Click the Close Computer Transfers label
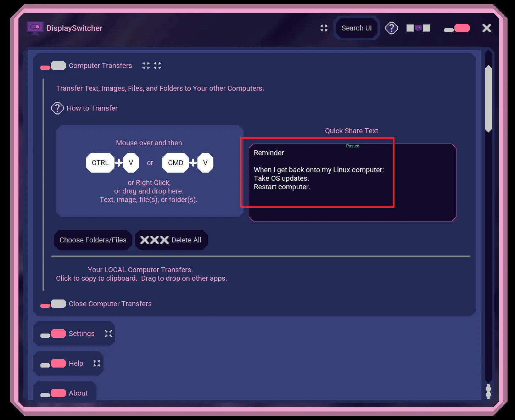The width and height of the screenshot is (515, 420). [x=110, y=304]
